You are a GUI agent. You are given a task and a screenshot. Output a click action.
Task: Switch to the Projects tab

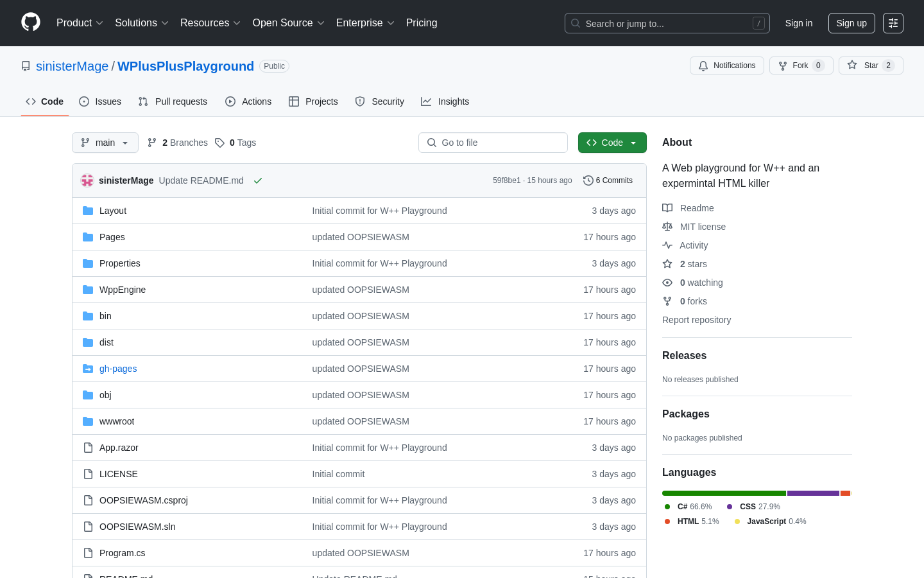[x=313, y=101]
